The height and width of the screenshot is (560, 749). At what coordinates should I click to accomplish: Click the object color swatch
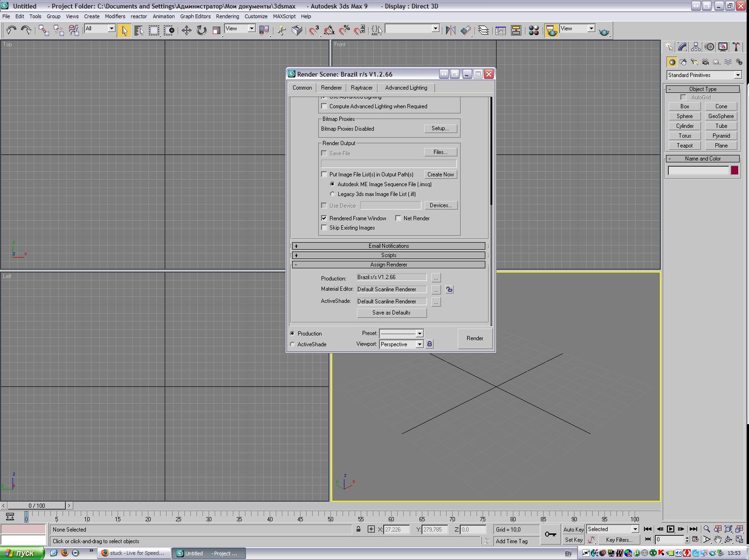[x=734, y=170]
